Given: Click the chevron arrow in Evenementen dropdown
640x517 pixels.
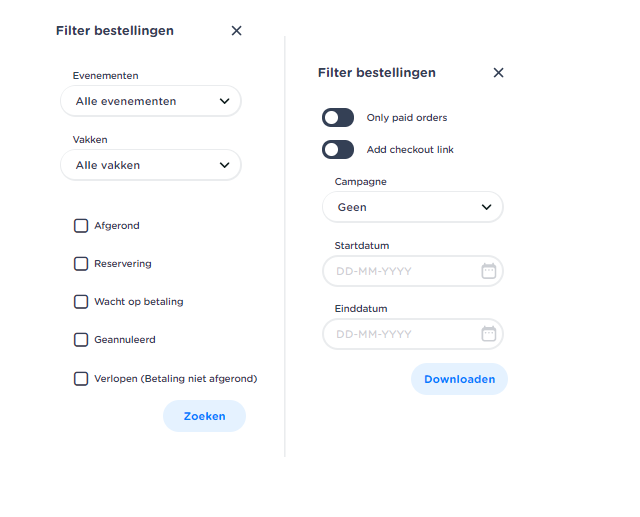Looking at the screenshot, I should [224, 101].
